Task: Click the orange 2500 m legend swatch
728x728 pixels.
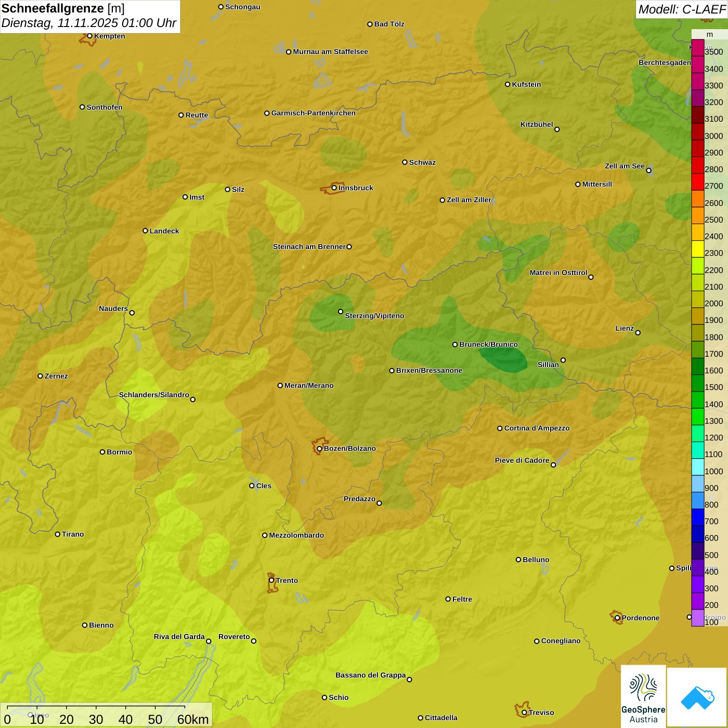Action: [697, 216]
